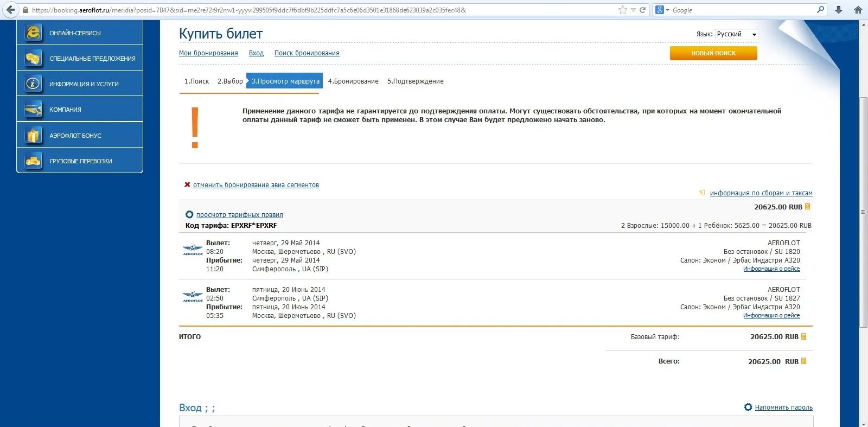The width and height of the screenshot is (868, 427).
Task: Open the search engine selector dropdown arrow
Action: point(667,10)
